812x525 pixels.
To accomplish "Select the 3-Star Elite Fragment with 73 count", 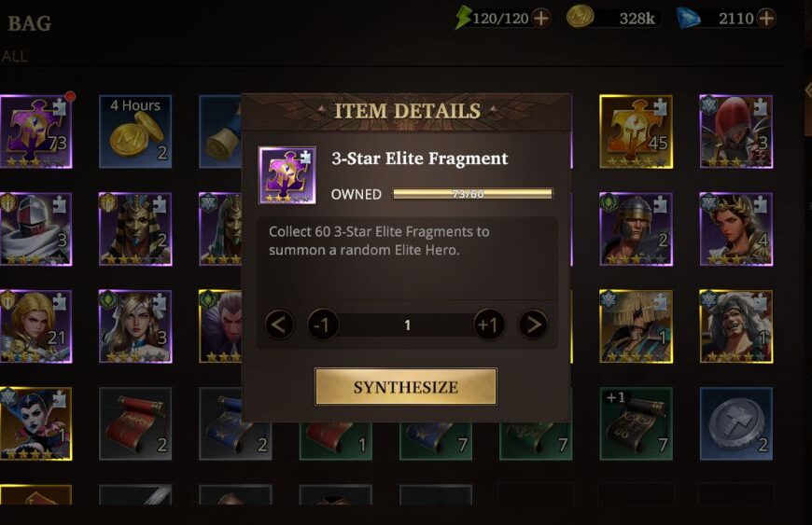I will 35,131.
